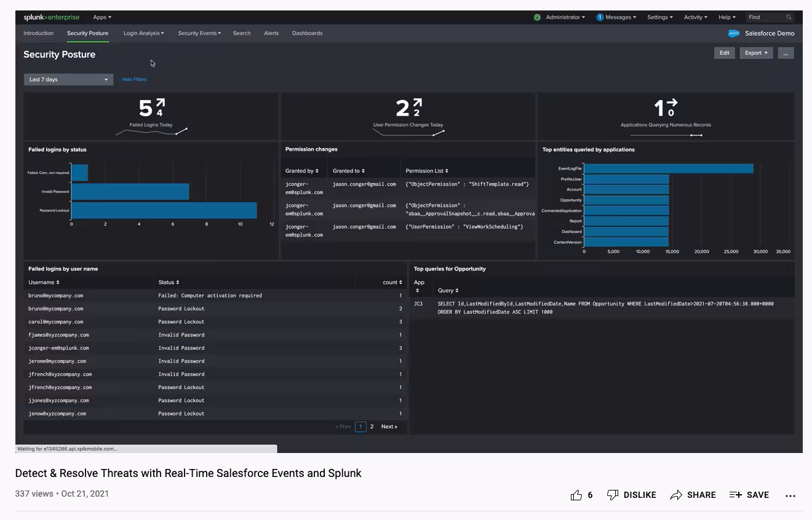Click the Share arrow icon
The width and height of the screenshot is (812, 520).
(676, 495)
